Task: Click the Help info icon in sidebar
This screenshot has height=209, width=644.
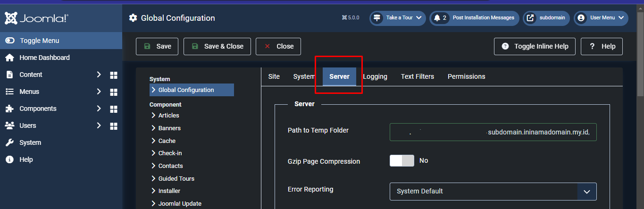Action: point(9,159)
